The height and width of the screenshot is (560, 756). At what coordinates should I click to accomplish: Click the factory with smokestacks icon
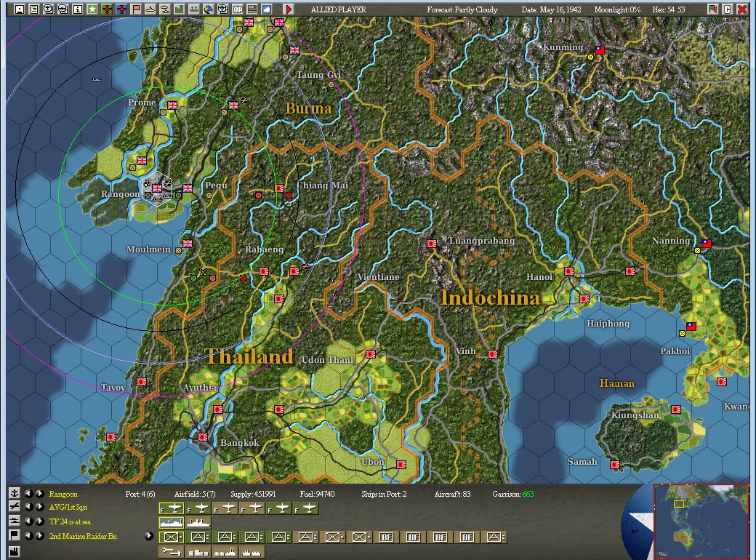(x=225, y=552)
